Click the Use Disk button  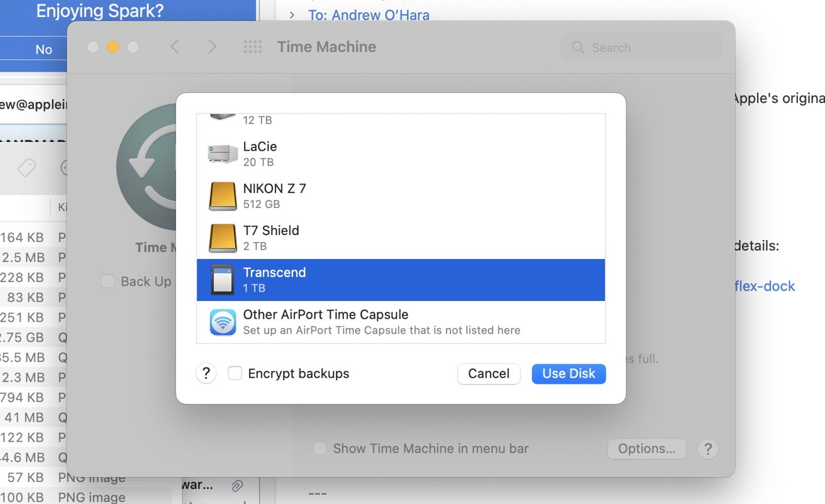pyautogui.click(x=568, y=373)
